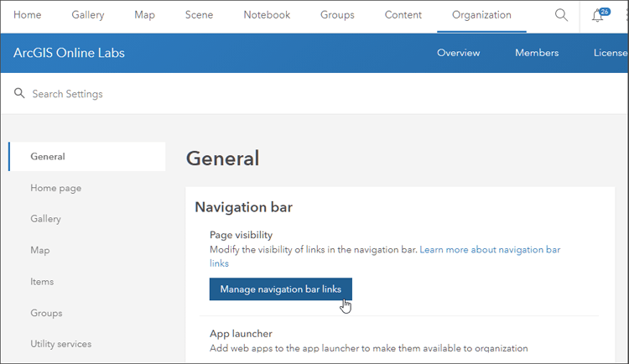Open the Gallery tab in top navigation
This screenshot has height=364, width=629.
pyautogui.click(x=88, y=15)
